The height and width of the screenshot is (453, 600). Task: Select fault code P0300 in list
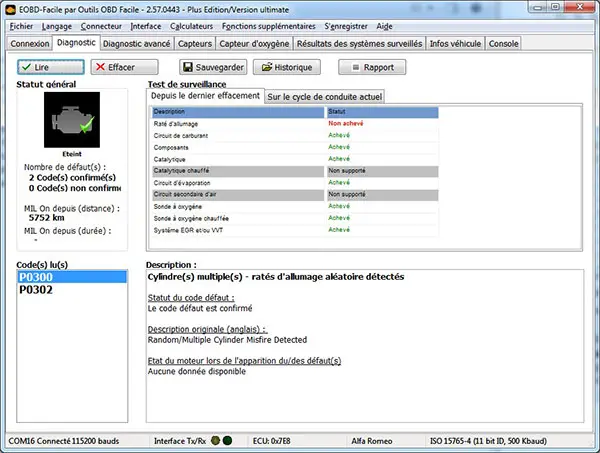tap(36, 277)
